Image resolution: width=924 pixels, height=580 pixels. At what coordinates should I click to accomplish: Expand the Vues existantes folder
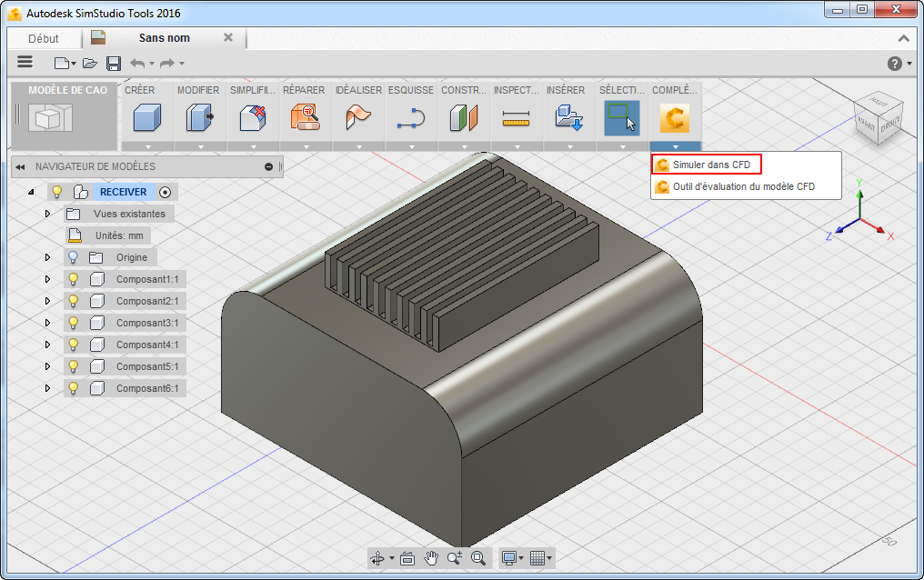(47, 214)
